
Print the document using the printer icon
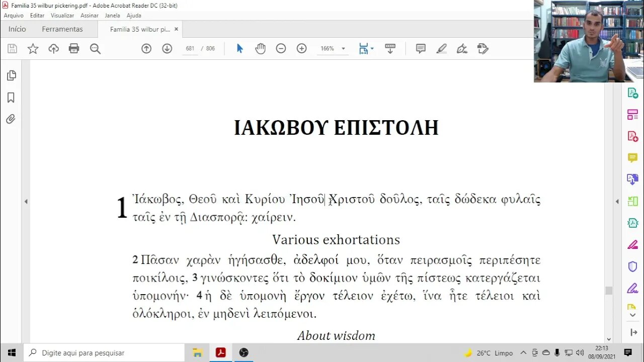coord(74,49)
